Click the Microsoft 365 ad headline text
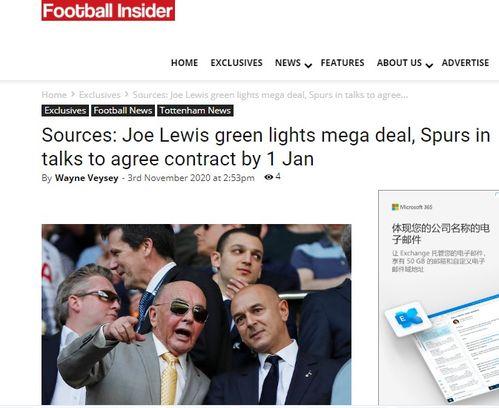The width and height of the screenshot is (499, 408). click(441, 234)
